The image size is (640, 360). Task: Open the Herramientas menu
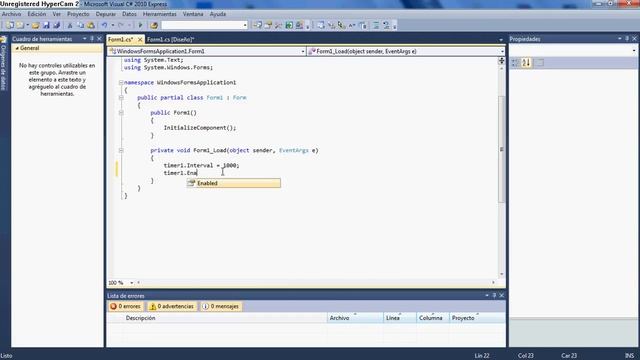[160, 14]
